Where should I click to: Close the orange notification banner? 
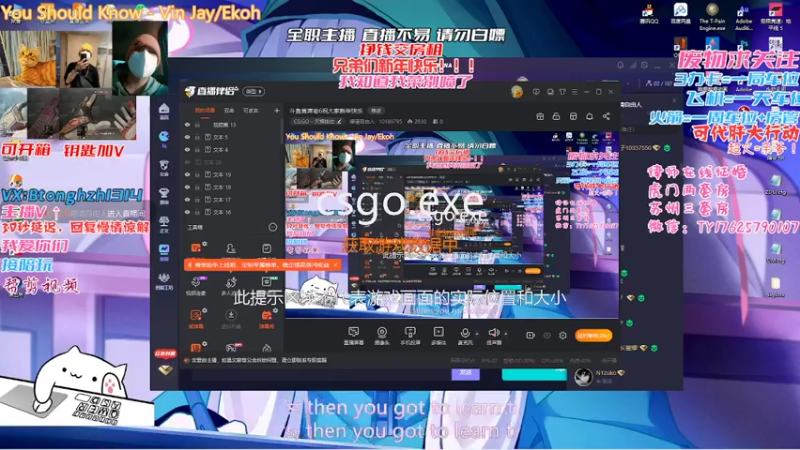335,265
